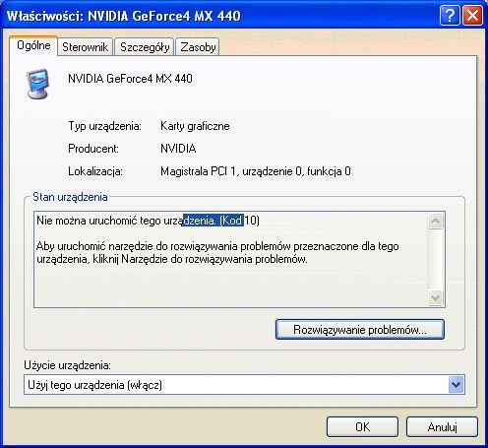Image resolution: width=488 pixels, height=448 pixels.
Task: Launch Rozwiązywanie problemów troubleshooter
Action: click(x=360, y=330)
